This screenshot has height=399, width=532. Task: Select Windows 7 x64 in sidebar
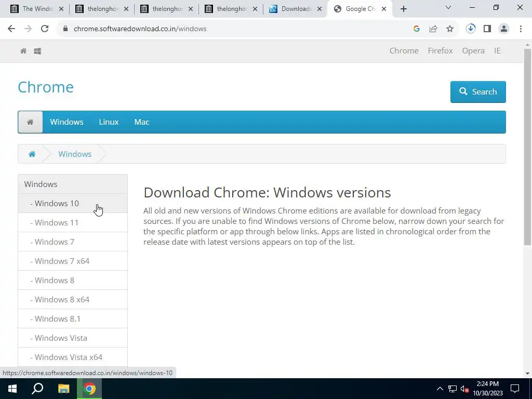coord(73,261)
